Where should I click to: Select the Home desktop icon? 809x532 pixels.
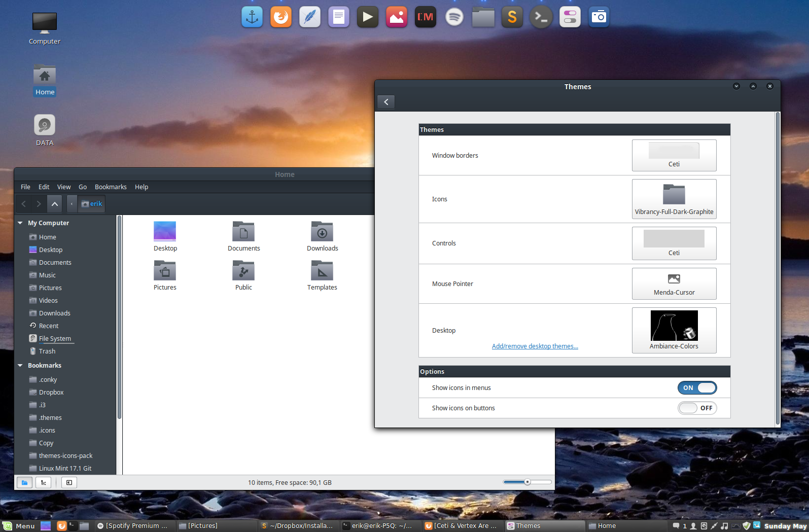tap(45, 80)
